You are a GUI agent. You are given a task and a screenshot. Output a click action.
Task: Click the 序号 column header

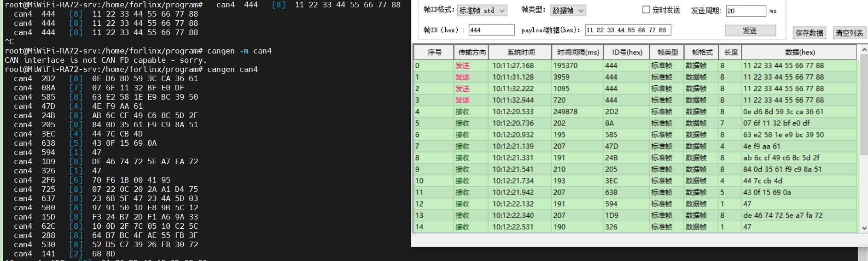tap(434, 52)
